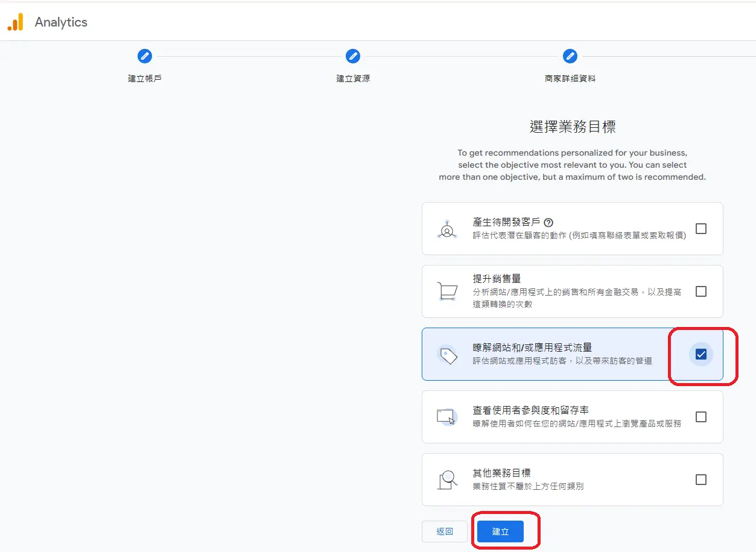756x552 pixels.
Task: Click the shopping cart icon for 提升銷售量
Action: pos(446,291)
